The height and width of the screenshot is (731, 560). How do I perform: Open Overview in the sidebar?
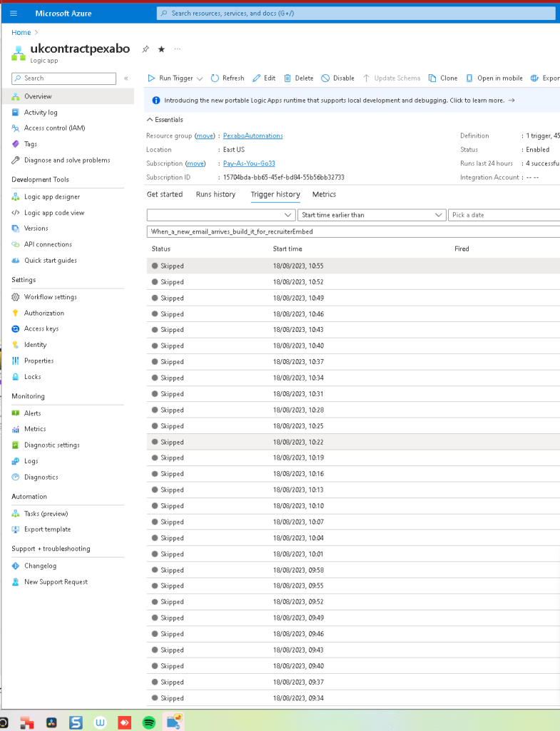click(x=68, y=96)
